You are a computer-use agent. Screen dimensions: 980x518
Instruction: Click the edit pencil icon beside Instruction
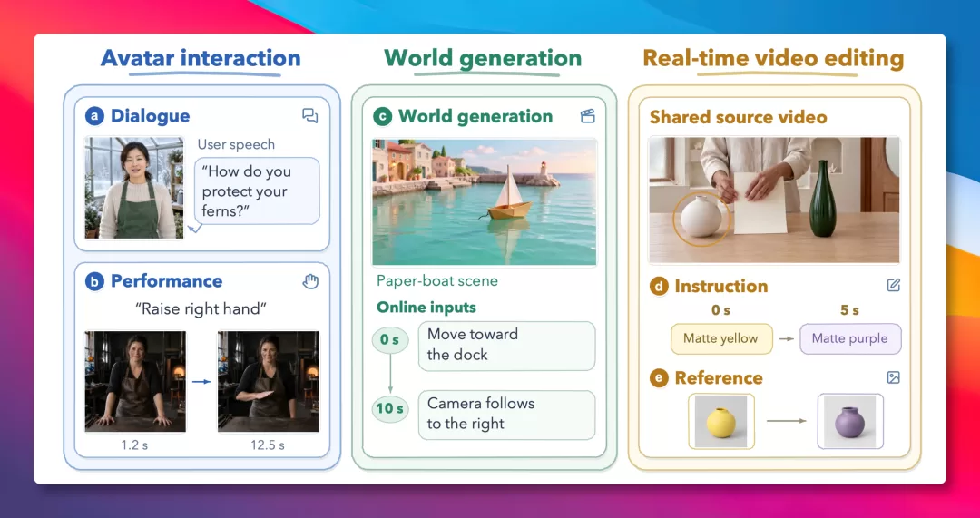click(894, 286)
